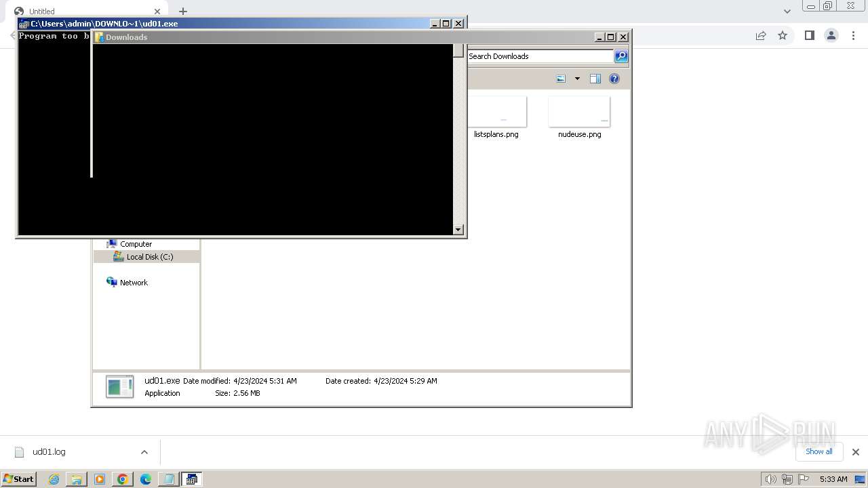Open the Change your view icon
This screenshot has height=488, width=868.
561,79
